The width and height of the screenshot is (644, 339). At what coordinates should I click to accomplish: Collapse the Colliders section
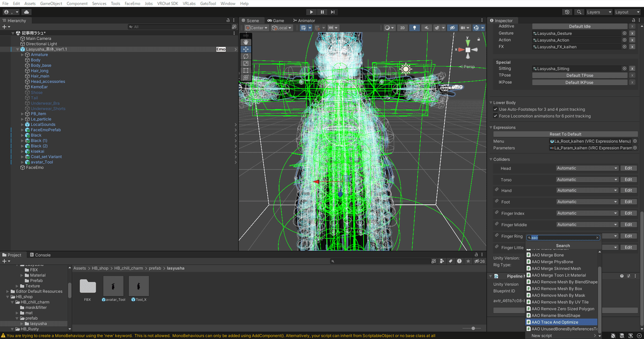point(492,160)
